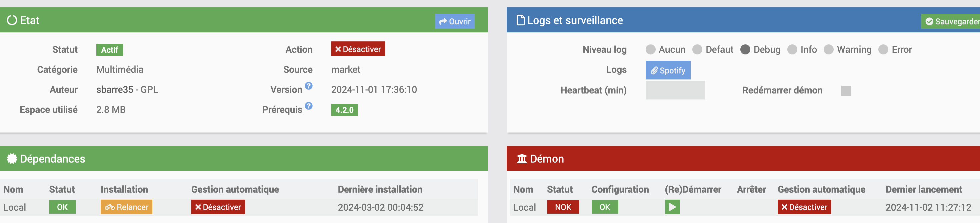Deactivate the plugin with the Action Désactiver button
This screenshot has height=223, width=980.
358,49
